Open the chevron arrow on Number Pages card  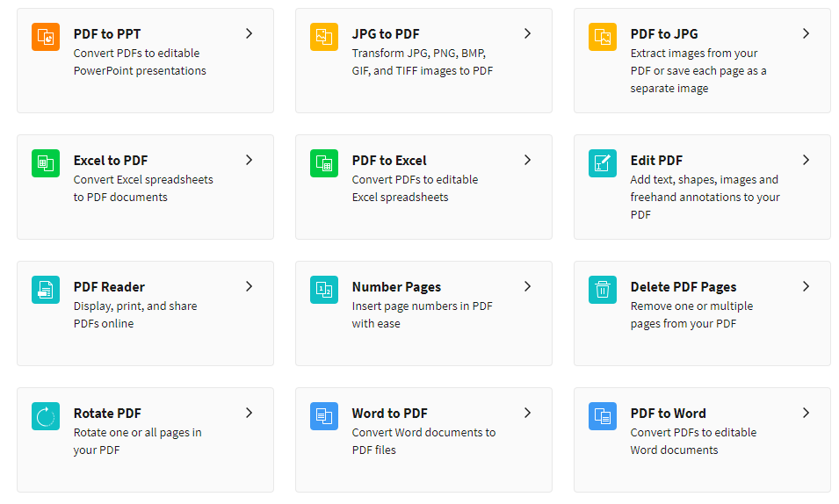click(528, 286)
